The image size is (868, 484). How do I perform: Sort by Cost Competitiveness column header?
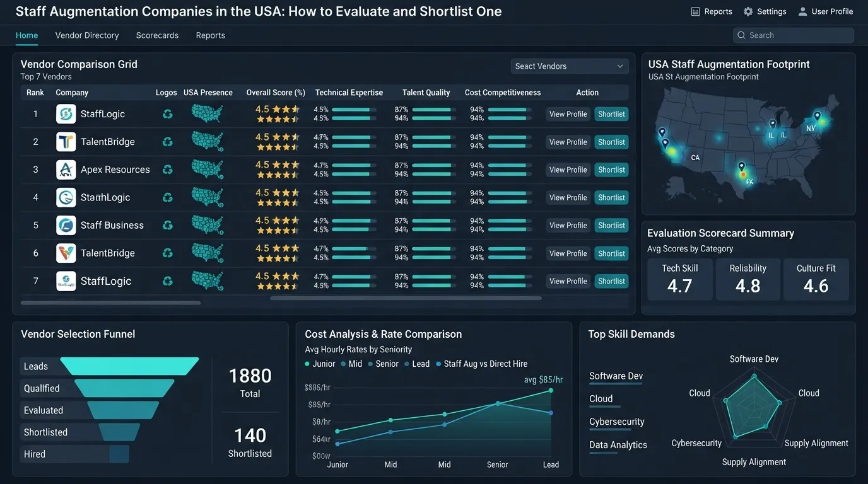[x=503, y=93]
